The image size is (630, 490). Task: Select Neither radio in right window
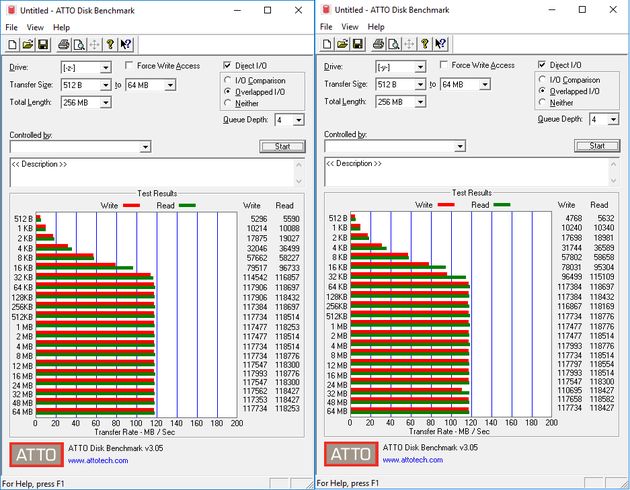pos(542,102)
